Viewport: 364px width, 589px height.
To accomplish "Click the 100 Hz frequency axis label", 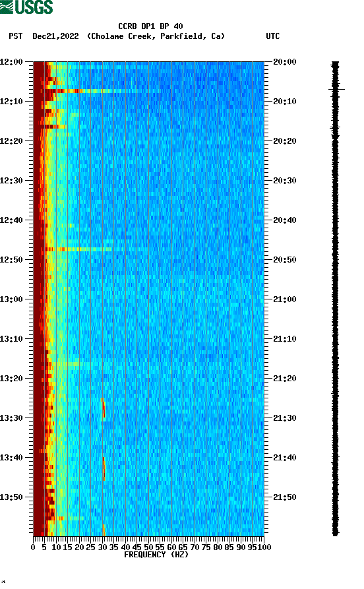I will coord(264,547).
